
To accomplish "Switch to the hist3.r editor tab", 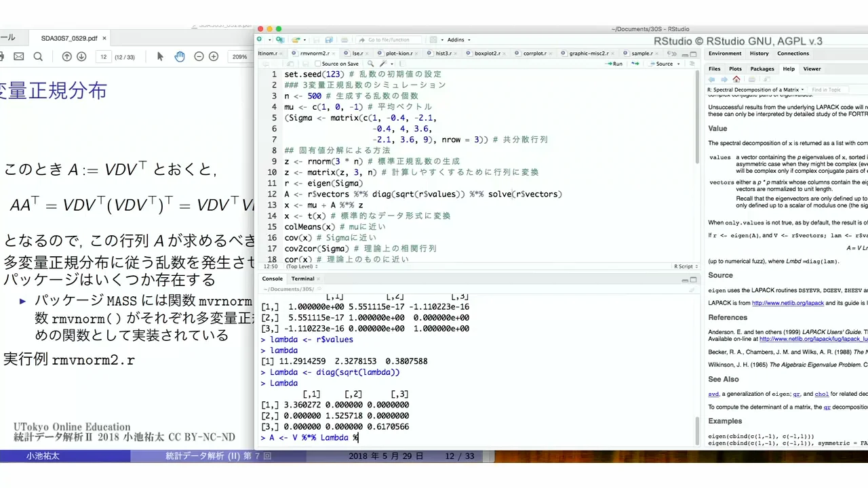I will click(x=443, y=54).
